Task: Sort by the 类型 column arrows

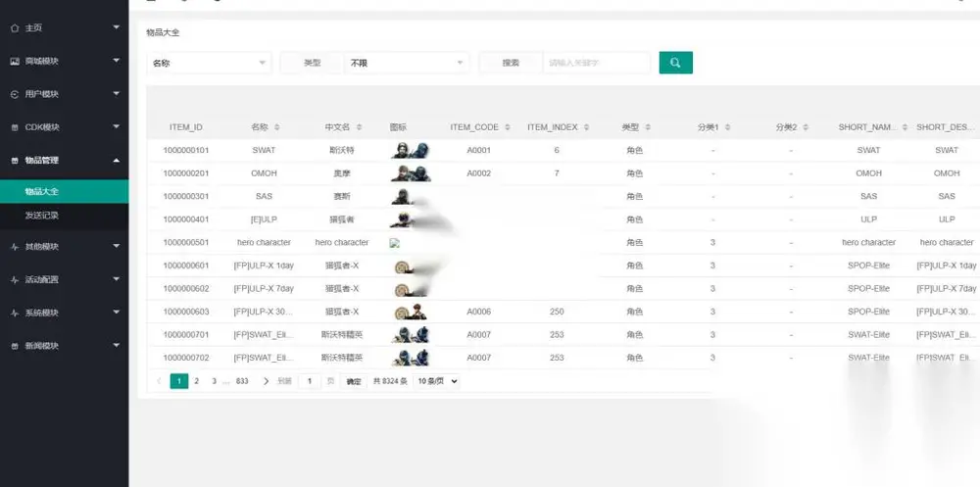Action: (x=648, y=127)
